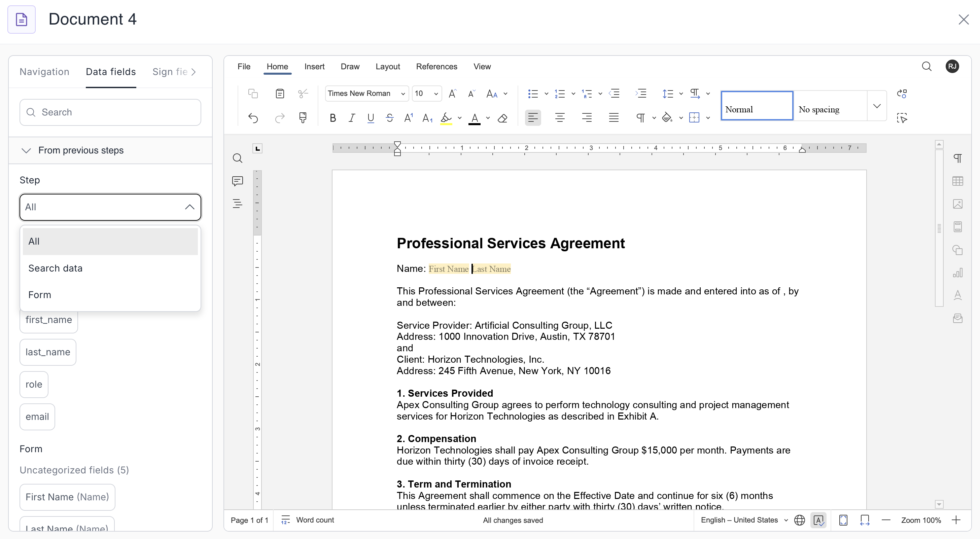This screenshot has width=980, height=539.
Task: Toggle bold formatting
Action: pos(332,118)
